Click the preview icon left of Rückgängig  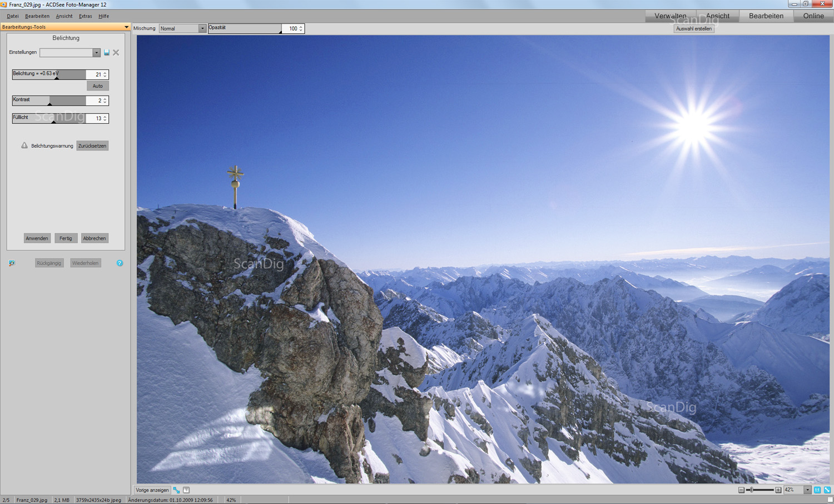pos(12,263)
